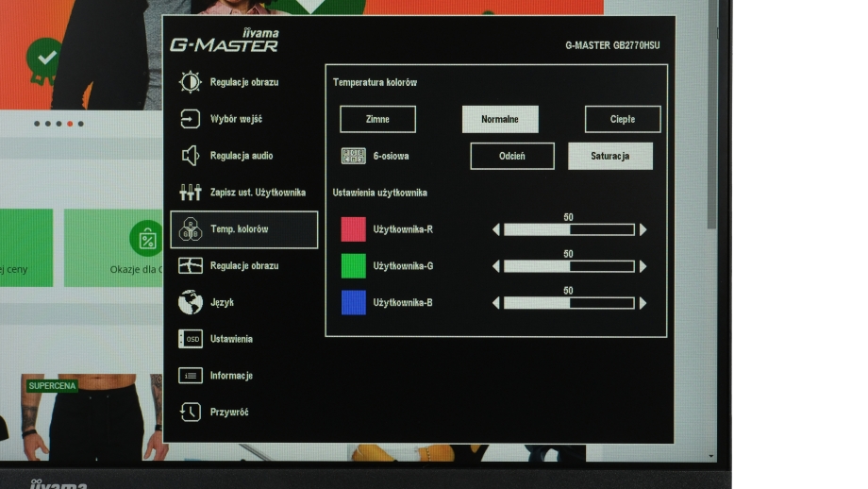
Task: Increase Użytkownika-G with right arrow
Action: pos(643,266)
